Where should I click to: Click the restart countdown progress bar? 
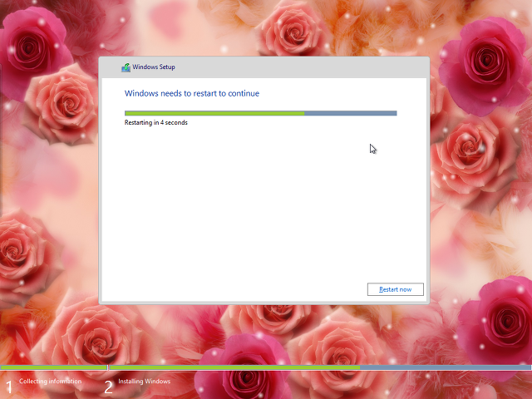(260, 113)
